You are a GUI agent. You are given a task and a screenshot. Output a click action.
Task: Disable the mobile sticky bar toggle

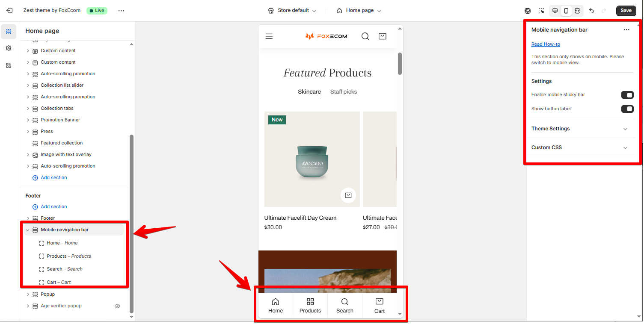pos(627,95)
